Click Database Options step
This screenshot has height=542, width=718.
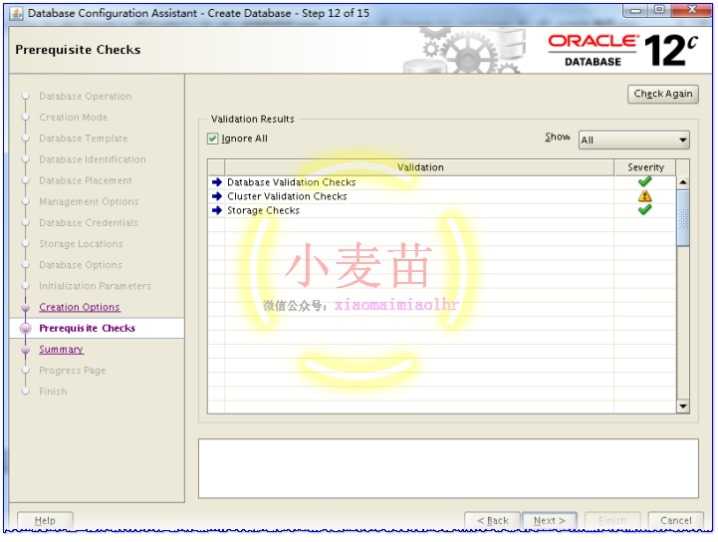click(81, 265)
